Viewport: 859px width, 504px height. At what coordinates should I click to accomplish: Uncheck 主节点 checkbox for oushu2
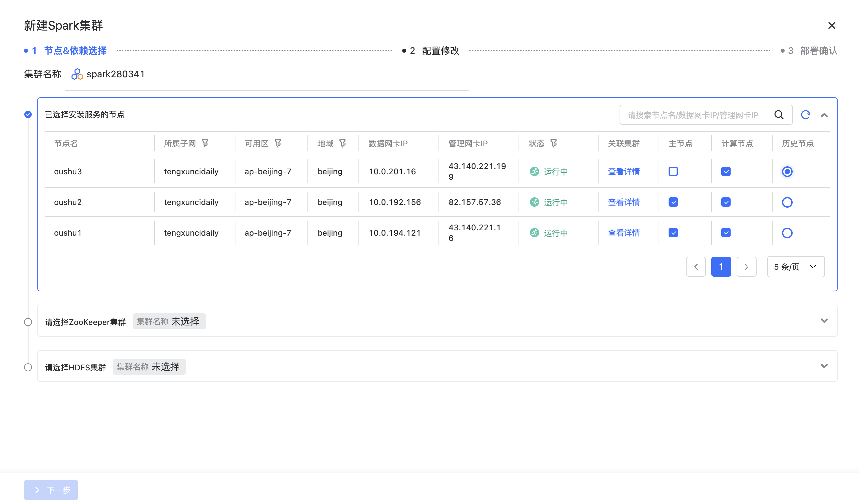pyautogui.click(x=673, y=202)
